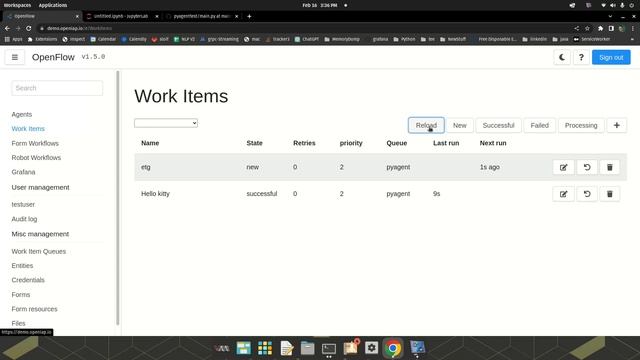Select the 'Hello kitty' name cell

(x=156, y=194)
